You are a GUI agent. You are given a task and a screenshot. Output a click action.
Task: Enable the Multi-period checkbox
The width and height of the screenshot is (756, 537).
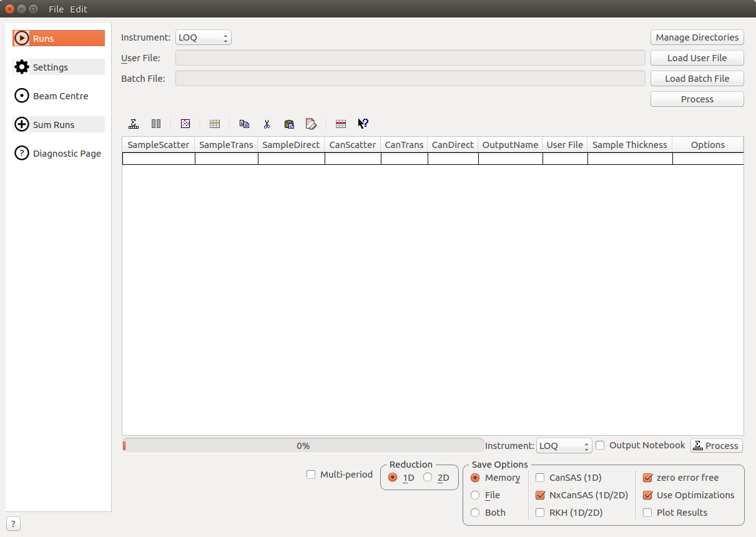311,475
